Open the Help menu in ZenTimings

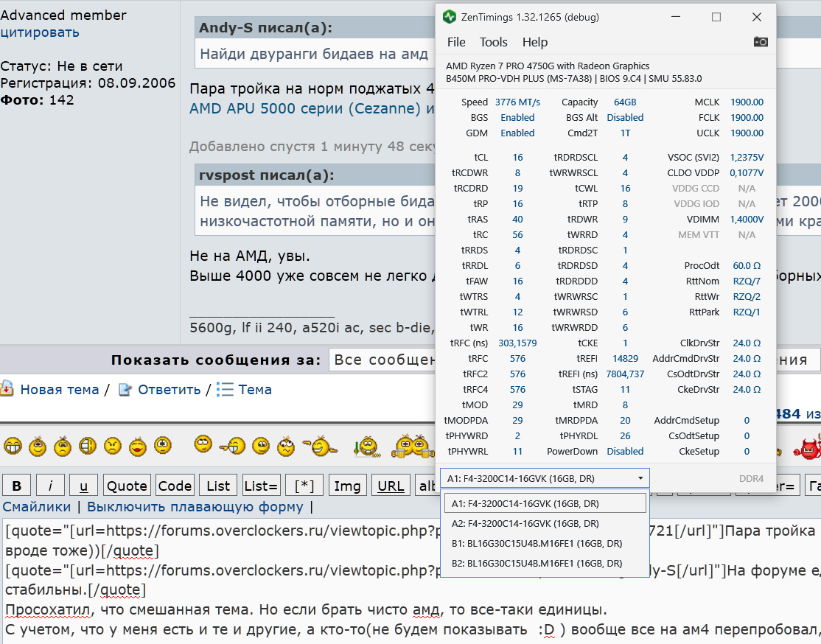(534, 42)
